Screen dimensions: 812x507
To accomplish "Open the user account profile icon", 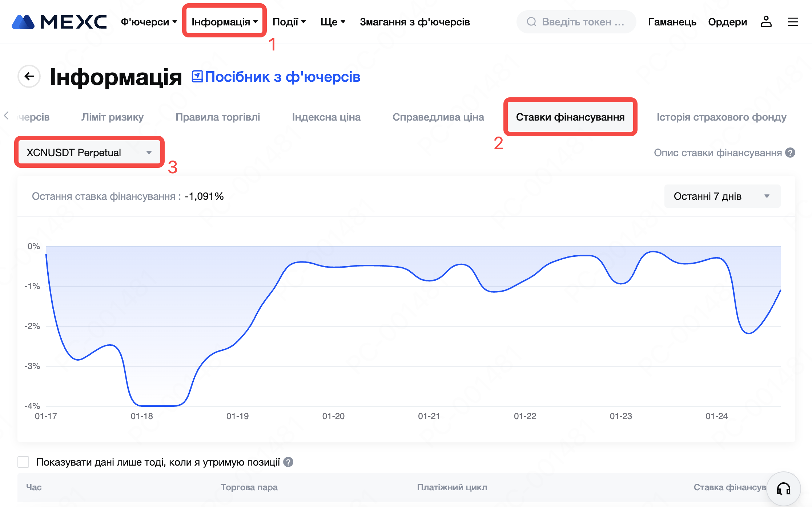I will (766, 22).
